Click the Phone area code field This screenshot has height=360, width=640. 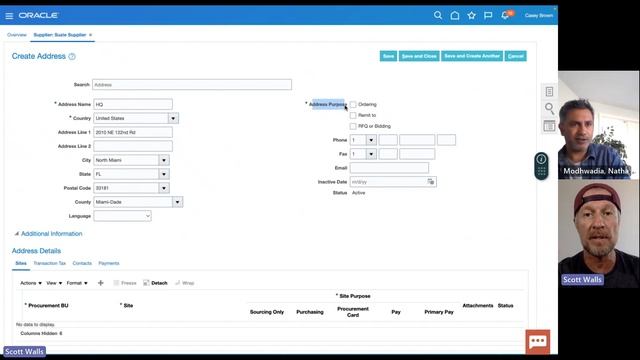point(388,140)
